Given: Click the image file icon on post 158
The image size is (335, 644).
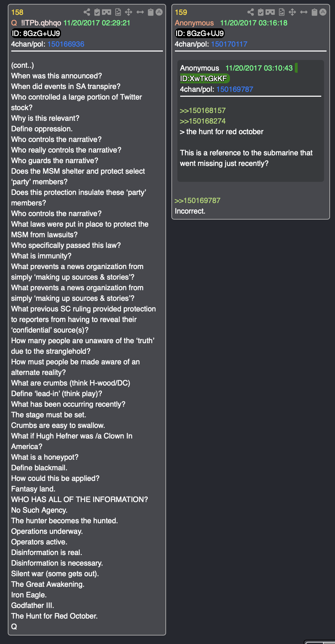Looking at the screenshot, I should [118, 12].
